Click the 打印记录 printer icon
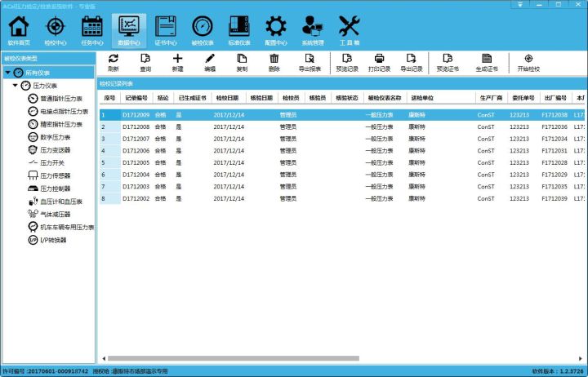Viewport: 588px width, 377px height. pos(379,62)
